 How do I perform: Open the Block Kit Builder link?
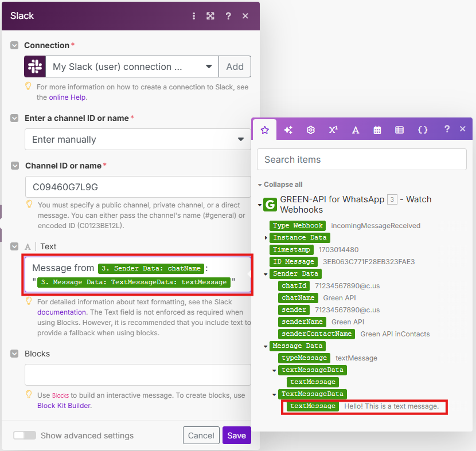pyautogui.click(x=63, y=405)
